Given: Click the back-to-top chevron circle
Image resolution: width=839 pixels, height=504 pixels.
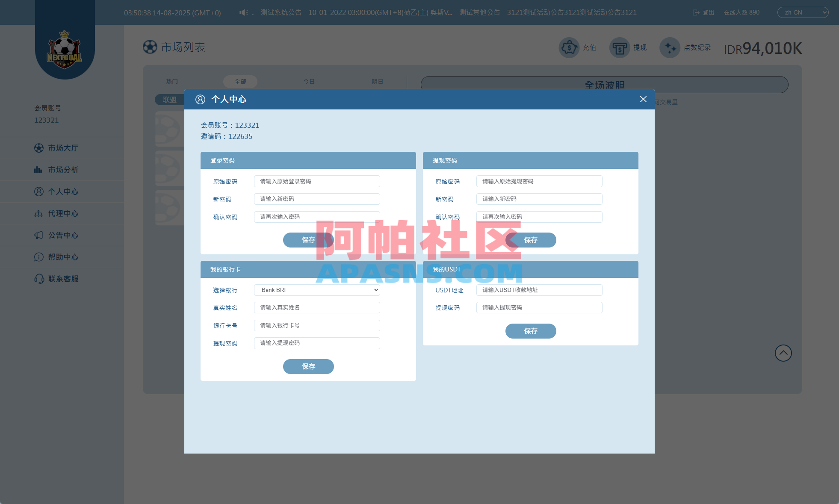Looking at the screenshot, I should click(783, 353).
